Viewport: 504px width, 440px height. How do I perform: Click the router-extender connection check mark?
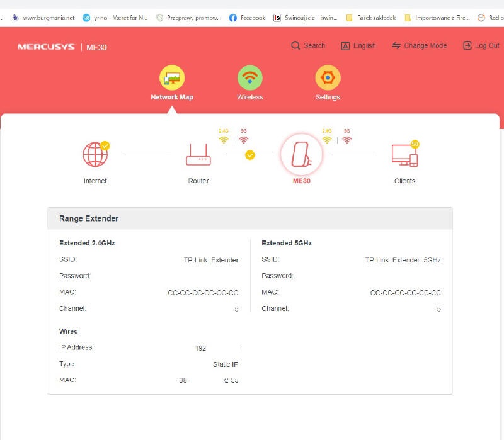coord(249,155)
